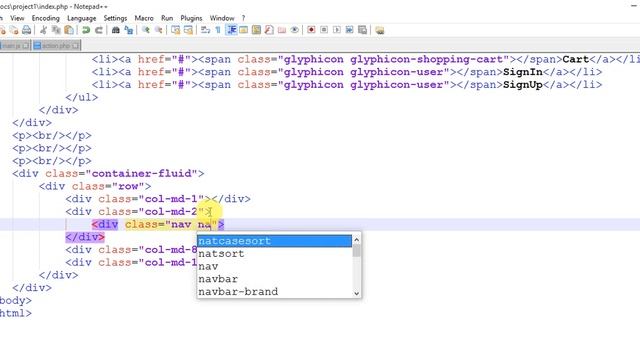
Task: Click the autocomplete list scrollbar thumb
Action: 356,250
